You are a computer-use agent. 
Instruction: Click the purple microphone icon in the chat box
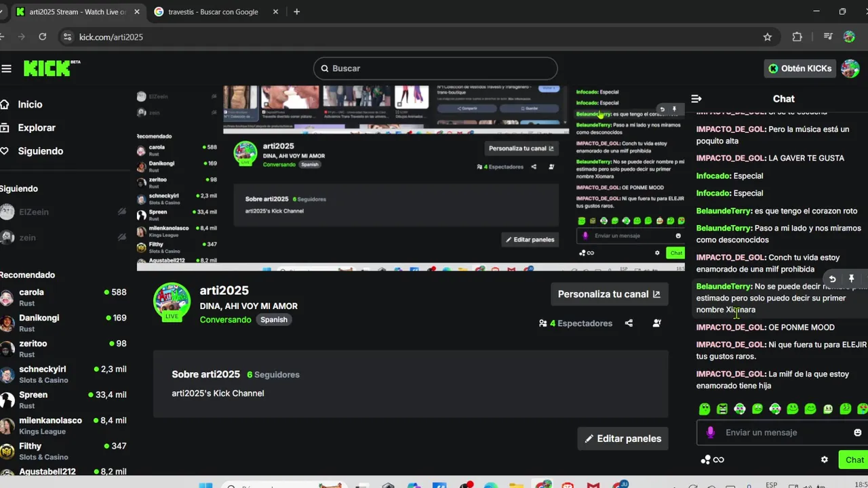[x=711, y=432]
